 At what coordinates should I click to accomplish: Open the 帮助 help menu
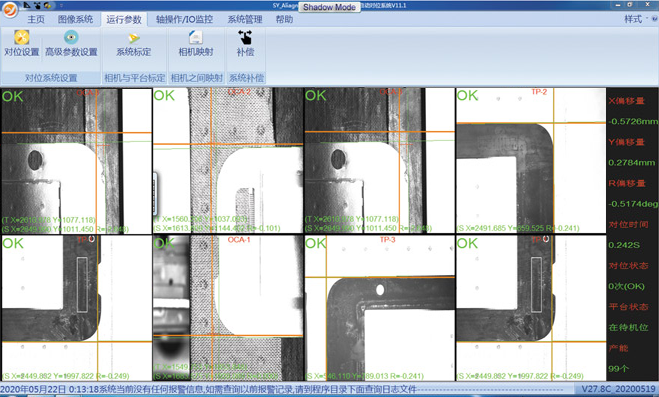[x=284, y=19]
